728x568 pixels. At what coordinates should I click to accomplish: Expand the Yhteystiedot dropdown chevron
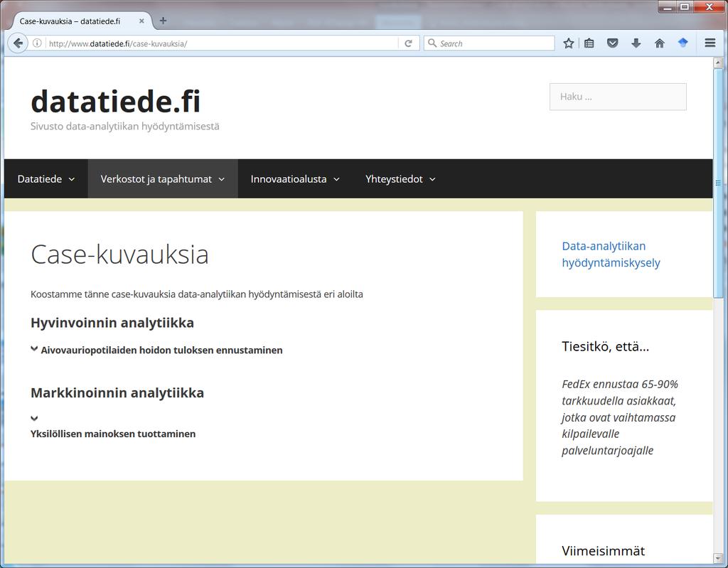click(x=432, y=179)
